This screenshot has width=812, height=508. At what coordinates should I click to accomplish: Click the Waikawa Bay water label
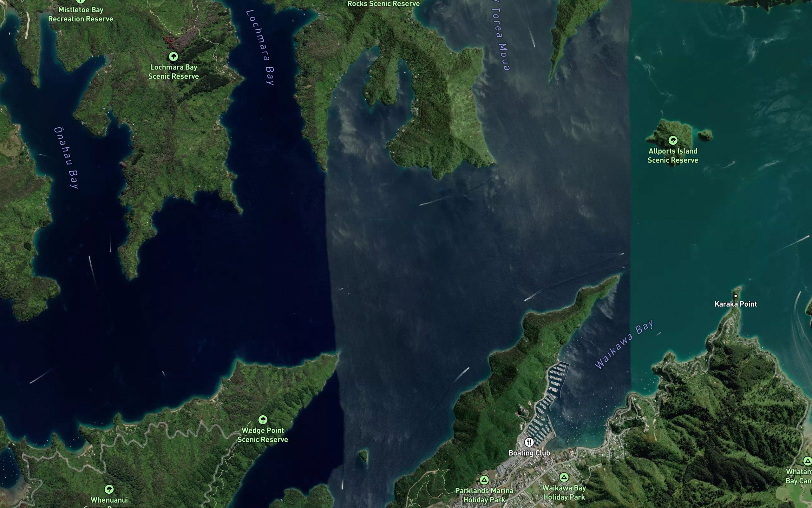tap(625, 344)
